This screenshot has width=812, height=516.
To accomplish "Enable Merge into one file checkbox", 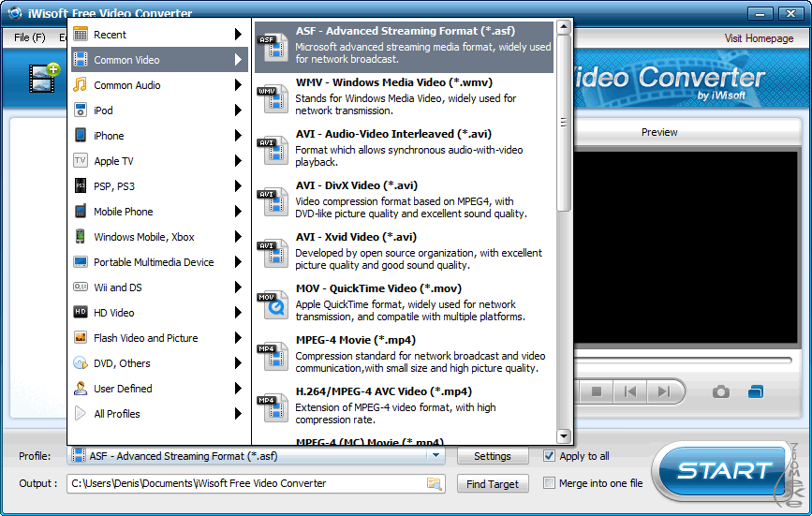I will pos(549,483).
